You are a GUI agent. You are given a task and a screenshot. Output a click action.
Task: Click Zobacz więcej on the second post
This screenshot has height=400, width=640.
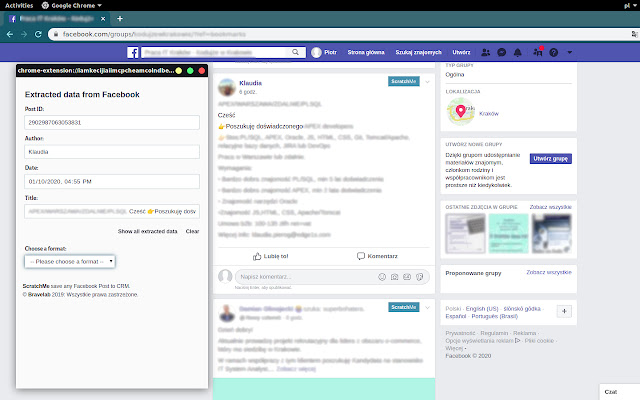(x=296, y=369)
